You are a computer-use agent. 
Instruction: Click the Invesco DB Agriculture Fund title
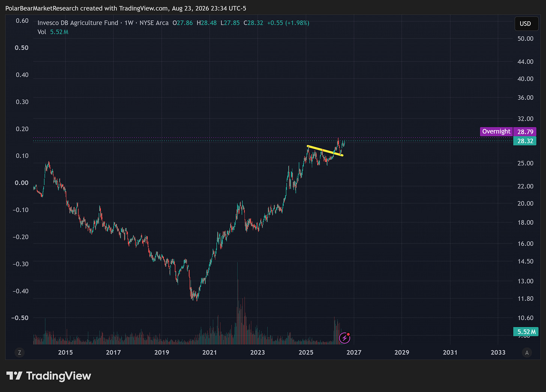point(78,23)
